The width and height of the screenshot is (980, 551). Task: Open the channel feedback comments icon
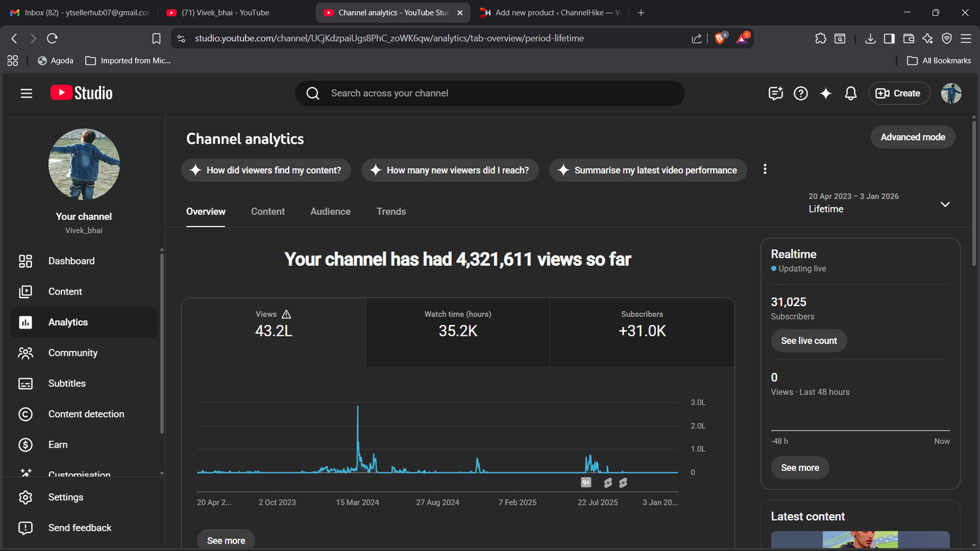[775, 93]
